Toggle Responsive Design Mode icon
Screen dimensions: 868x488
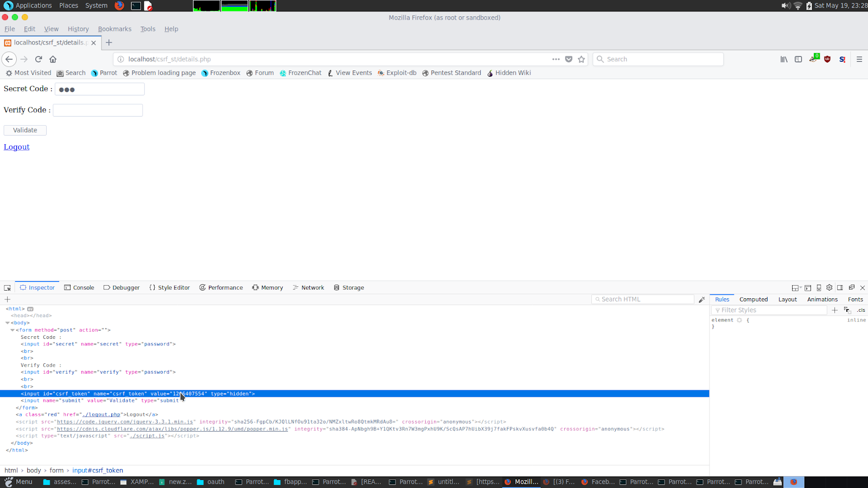tap(819, 288)
